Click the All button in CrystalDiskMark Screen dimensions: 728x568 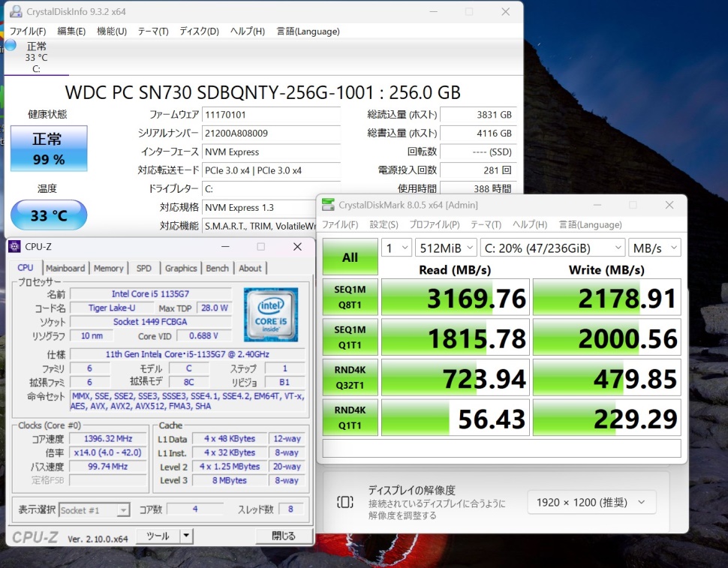(x=350, y=257)
